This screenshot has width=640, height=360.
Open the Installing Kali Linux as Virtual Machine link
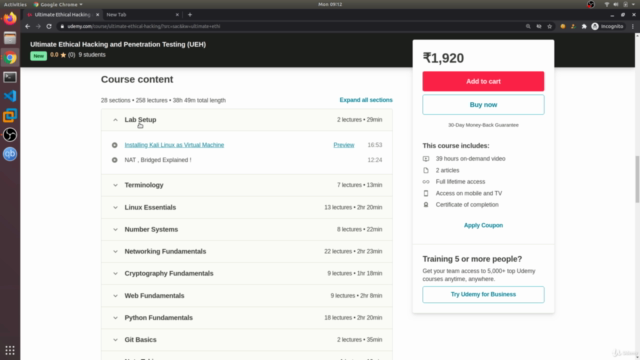174,145
